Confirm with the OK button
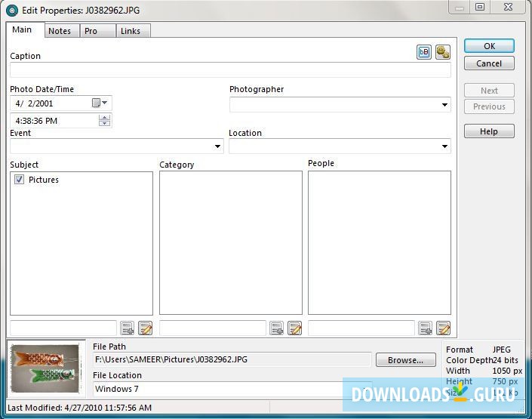This screenshot has height=419, width=532. (x=489, y=46)
